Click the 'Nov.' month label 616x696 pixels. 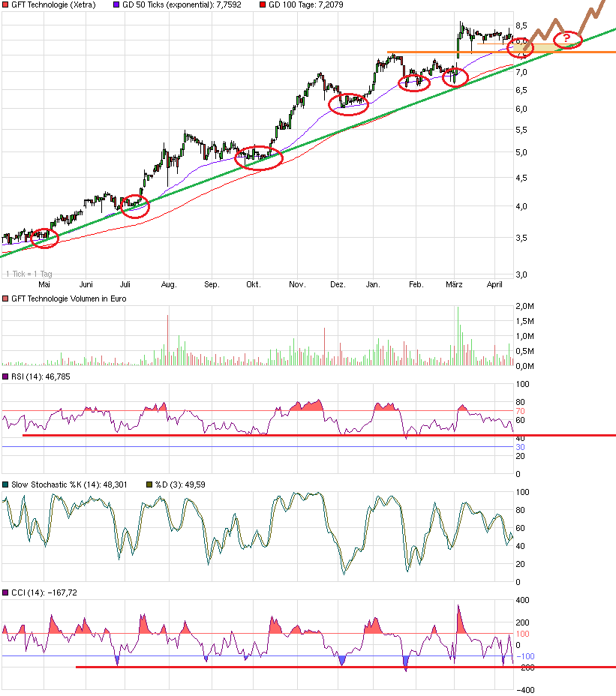point(297,284)
